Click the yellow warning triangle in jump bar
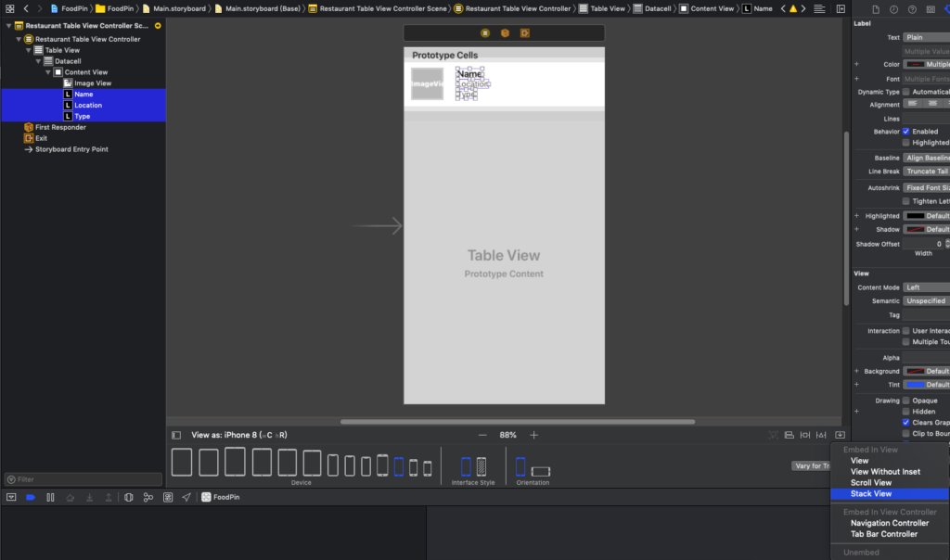 [x=793, y=8]
